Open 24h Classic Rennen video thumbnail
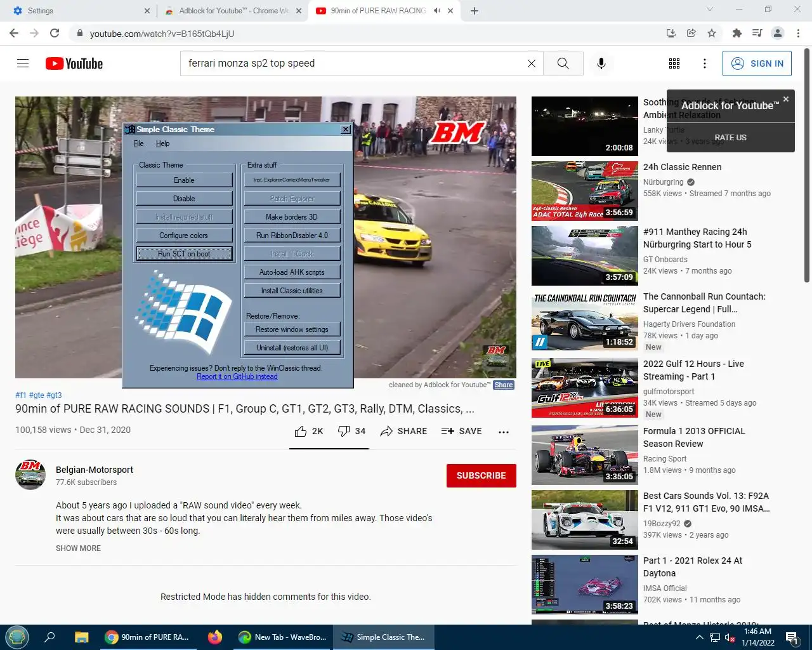812x650 pixels. pyautogui.click(x=585, y=191)
